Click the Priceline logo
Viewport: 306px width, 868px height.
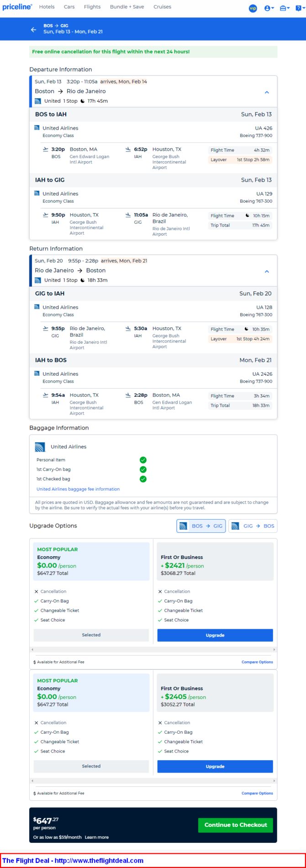[x=17, y=7]
